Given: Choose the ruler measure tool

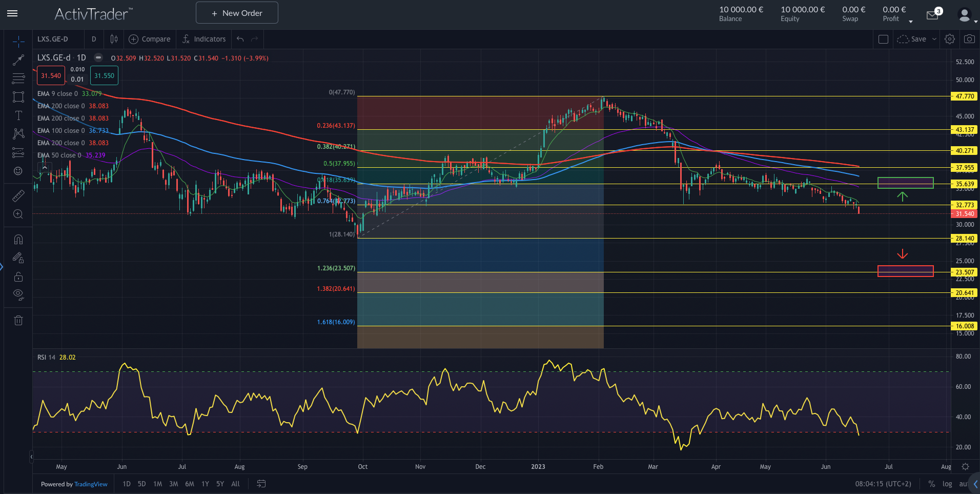Looking at the screenshot, I should pyautogui.click(x=18, y=195).
